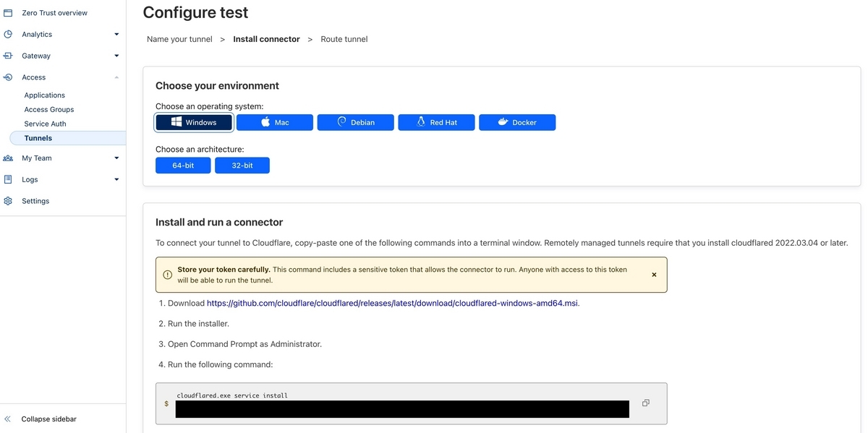Expand the My Team menu arrow

(x=116, y=158)
